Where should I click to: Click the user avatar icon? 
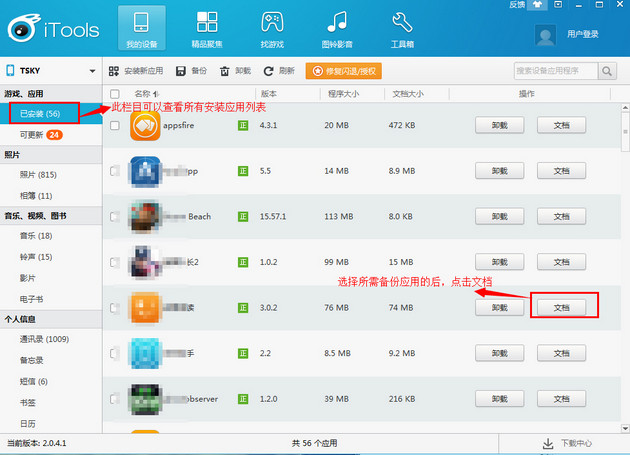[x=545, y=35]
